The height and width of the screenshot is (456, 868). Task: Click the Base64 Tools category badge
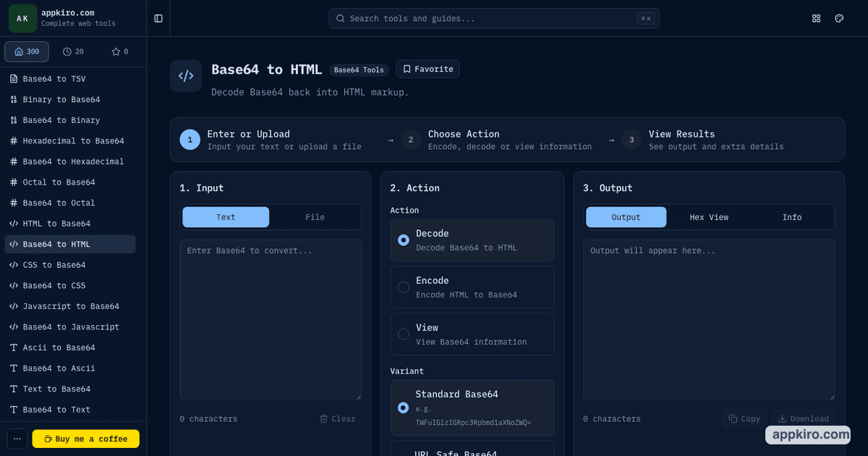tap(359, 70)
